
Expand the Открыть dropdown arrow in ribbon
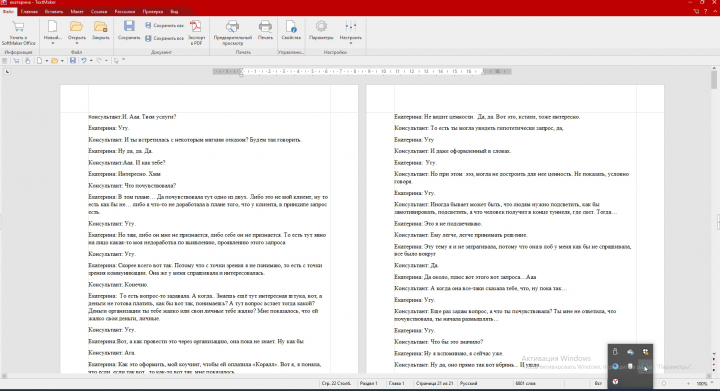[77, 44]
